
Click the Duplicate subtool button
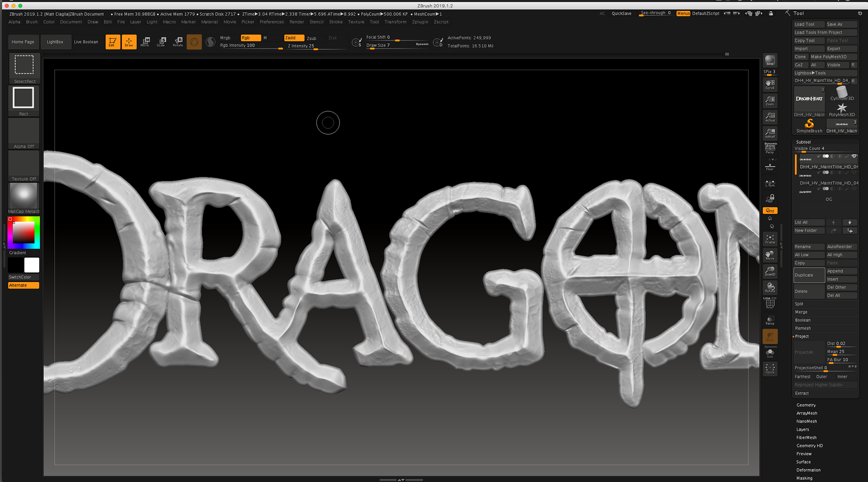(809, 275)
